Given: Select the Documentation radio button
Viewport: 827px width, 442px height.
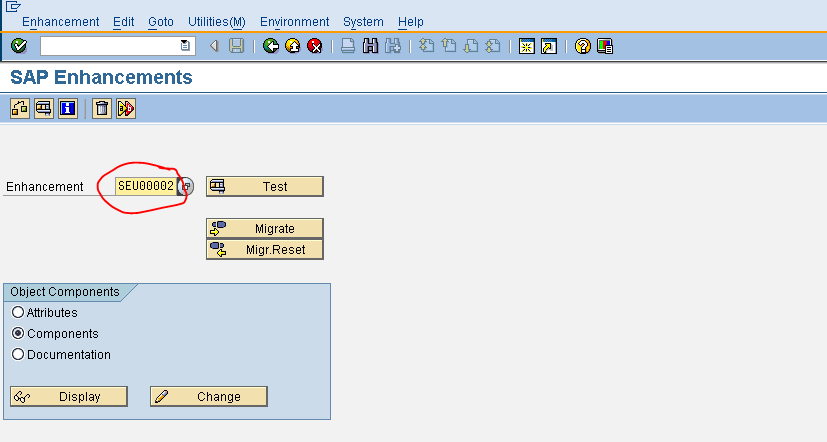Looking at the screenshot, I should pos(18,355).
